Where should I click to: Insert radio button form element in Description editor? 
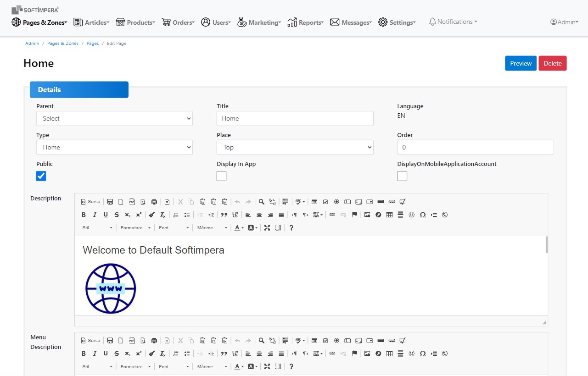point(336,202)
